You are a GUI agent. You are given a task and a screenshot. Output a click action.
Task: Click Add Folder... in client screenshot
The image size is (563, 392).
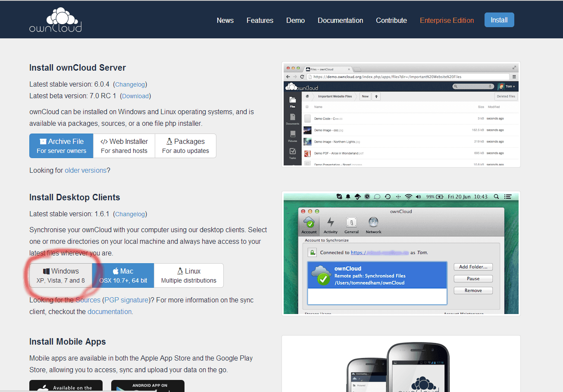pyautogui.click(x=473, y=267)
